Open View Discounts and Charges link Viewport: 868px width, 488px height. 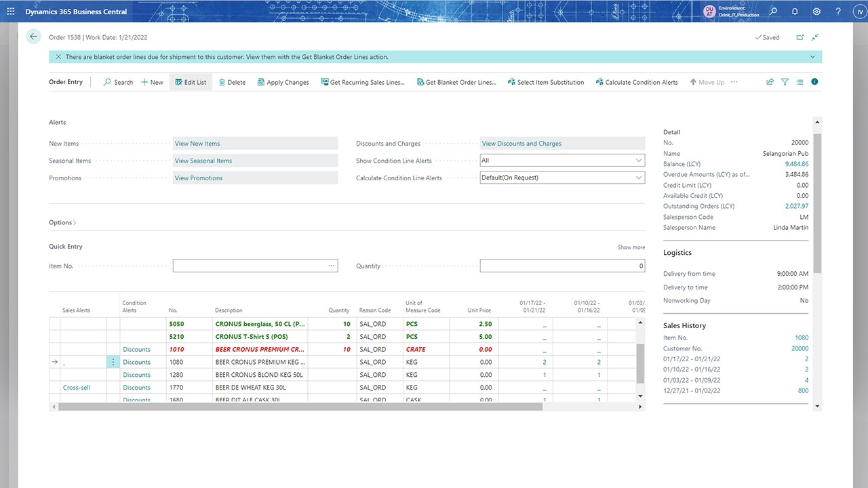[521, 144]
